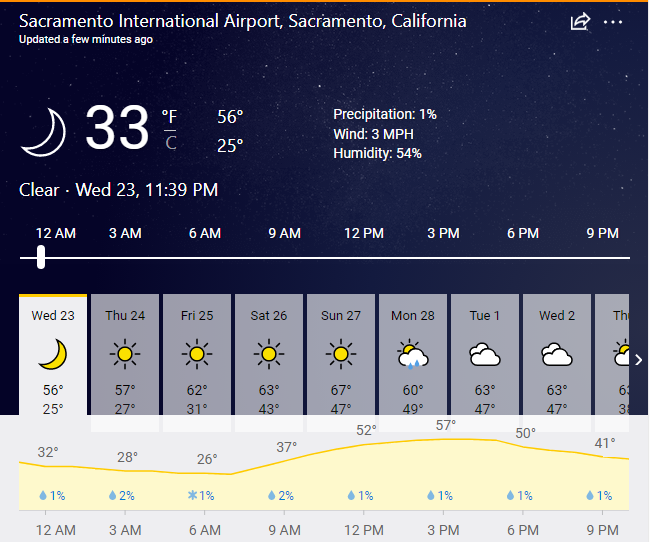Screen dimensions: 650x542
Task: Click the sun icon for Thu 24
Action: (125, 353)
